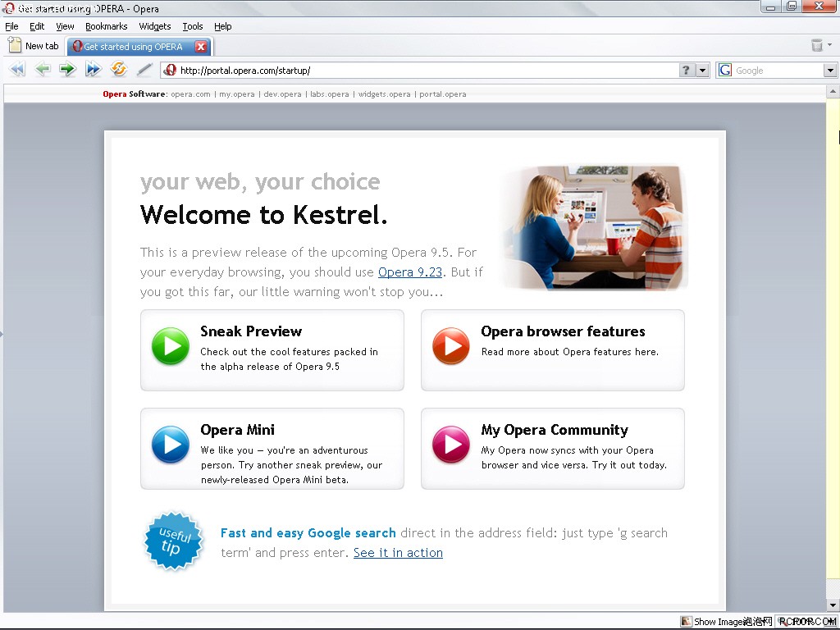Click the blue Opera Mini play icon
This screenshot has width=840, height=630.
171,444
